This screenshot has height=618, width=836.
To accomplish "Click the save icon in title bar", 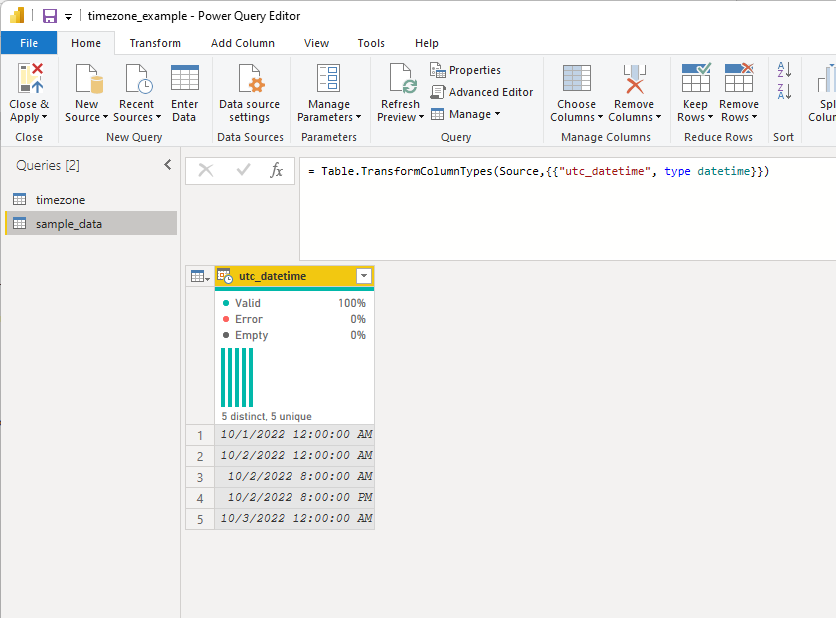I will pos(50,16).
